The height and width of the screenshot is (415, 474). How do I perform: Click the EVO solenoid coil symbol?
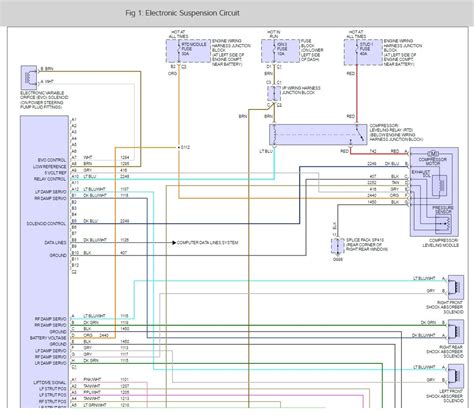click(29, 77)
